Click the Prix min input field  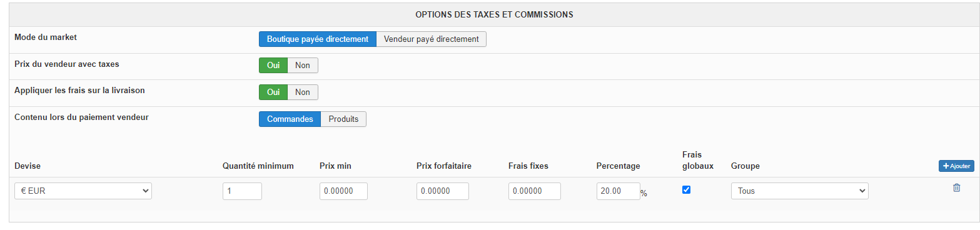343,191
